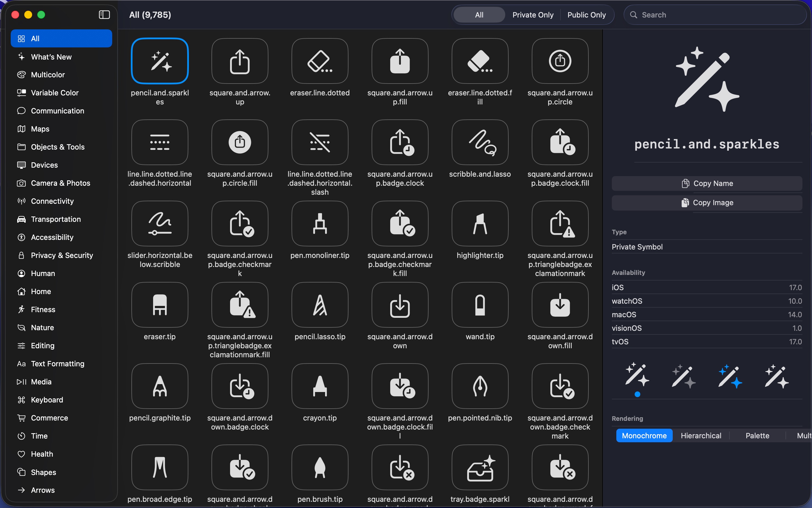The image size is (812, 508).
Task: Click the Copy Image button
Action: [x=707, y=203]
